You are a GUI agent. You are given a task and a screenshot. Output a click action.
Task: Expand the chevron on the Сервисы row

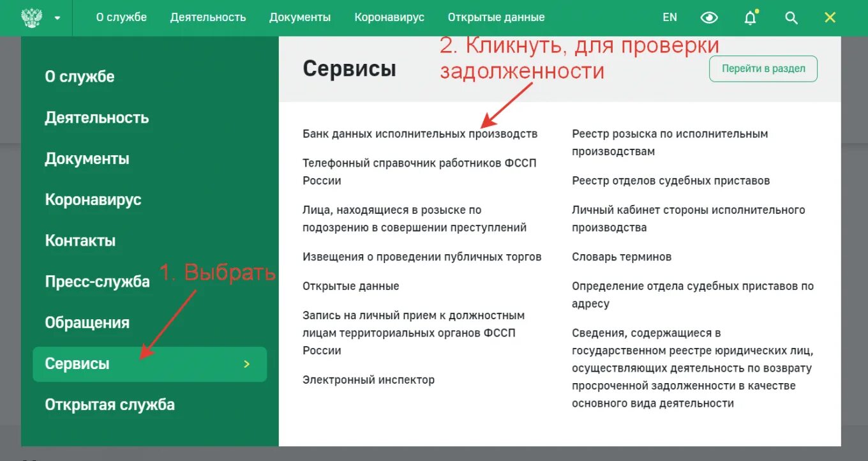247,364
